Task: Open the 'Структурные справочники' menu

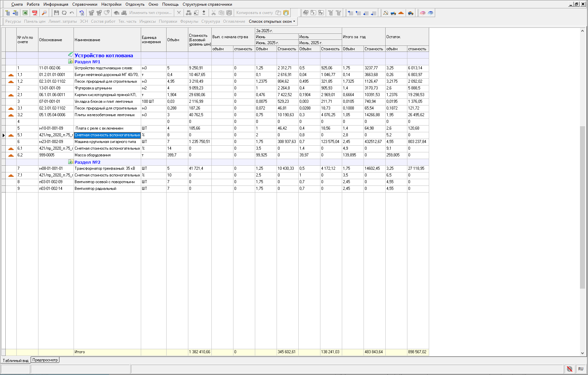Action: [x=207, y=4]
